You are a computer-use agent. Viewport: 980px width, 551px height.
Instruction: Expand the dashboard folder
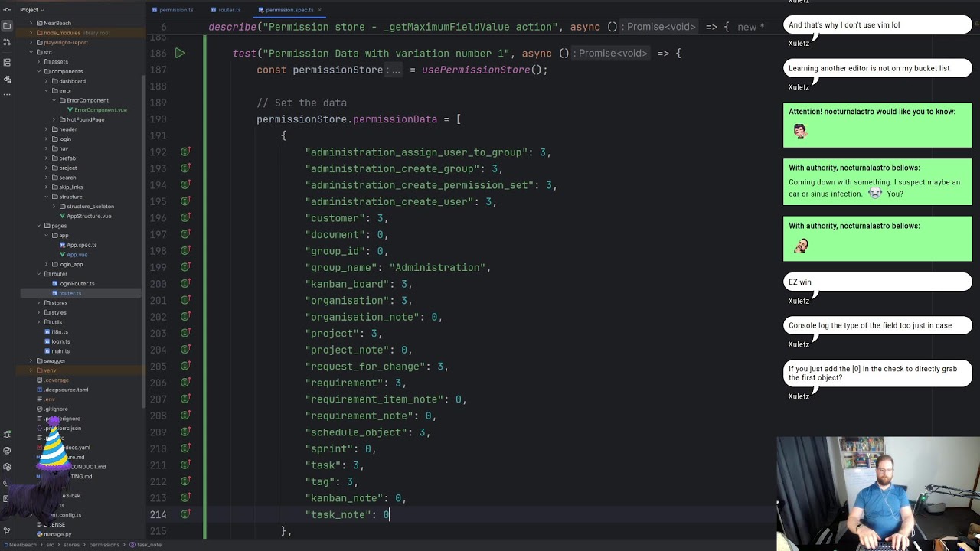[46, 81]
